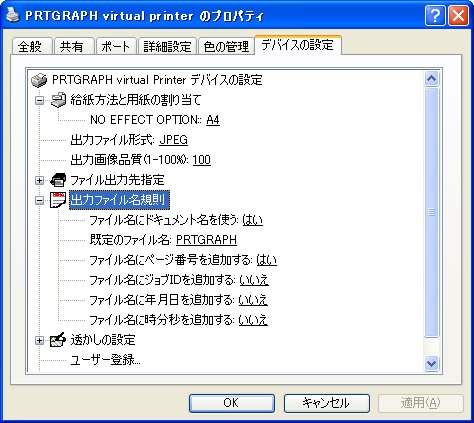Click the help question mark button
The image size is (474, 423).
(435, 16)
